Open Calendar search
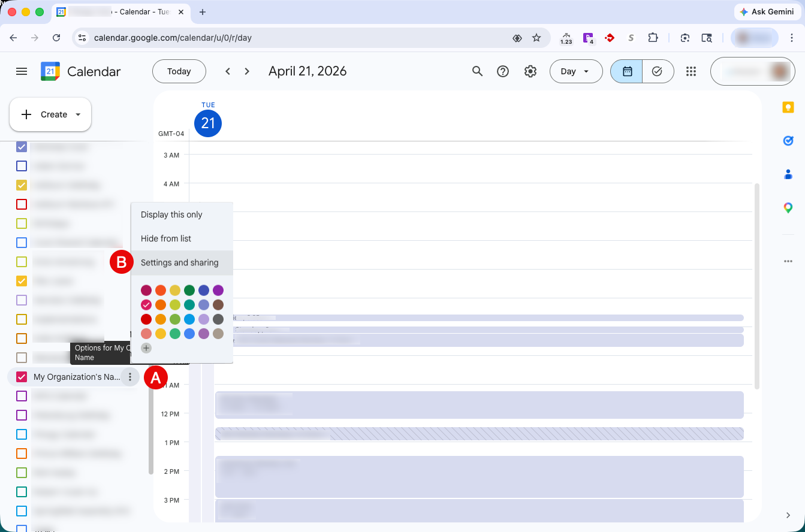The height and width of the screenshot is (532, 805). (x=477, y=71)
